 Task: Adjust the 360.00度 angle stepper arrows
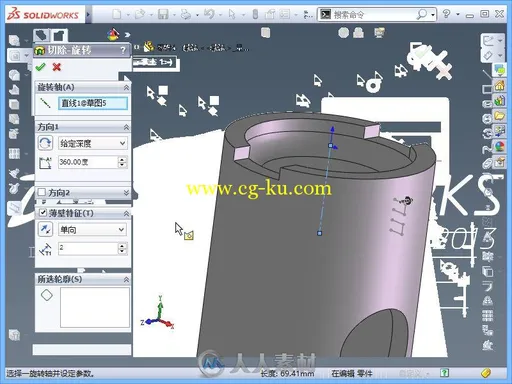[122, 162]
